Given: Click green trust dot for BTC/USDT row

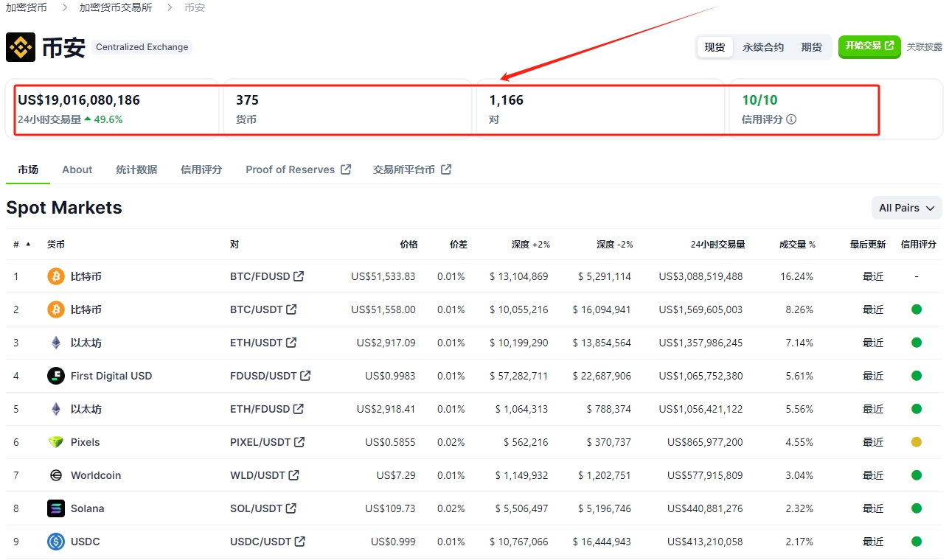Looking at the screenshot, I should click(x=917, y=309).
